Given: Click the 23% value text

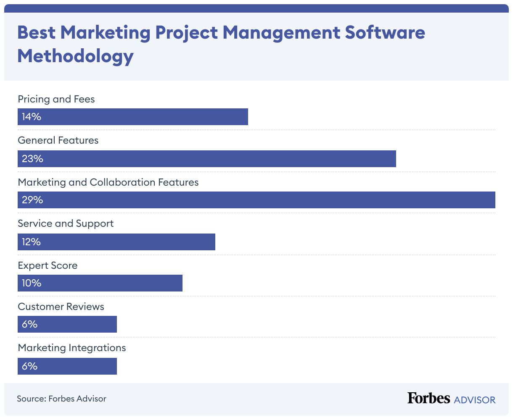Looking at the screenshot, I should click(32, 159).
